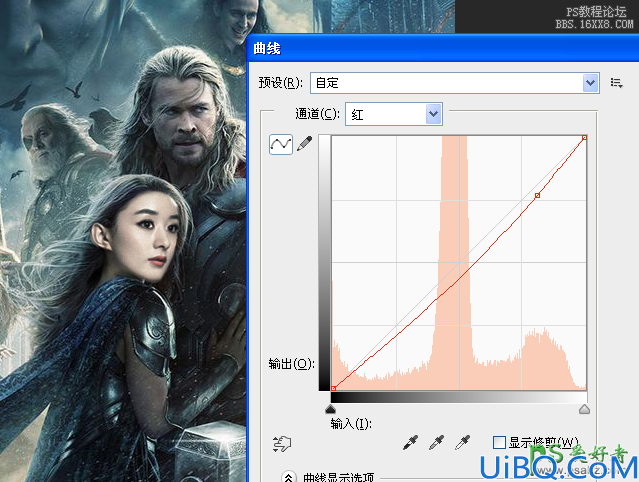639x482 pixels.
Task: Click the 曲线 dialog title bar
Action: click(443, 48)
